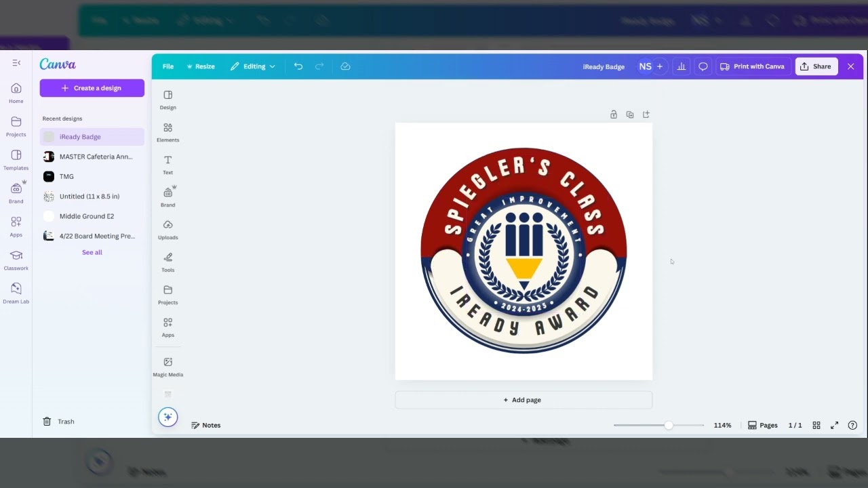Open the Uploads panel
This screenshot has width=868, height=488.
(168, 230)
